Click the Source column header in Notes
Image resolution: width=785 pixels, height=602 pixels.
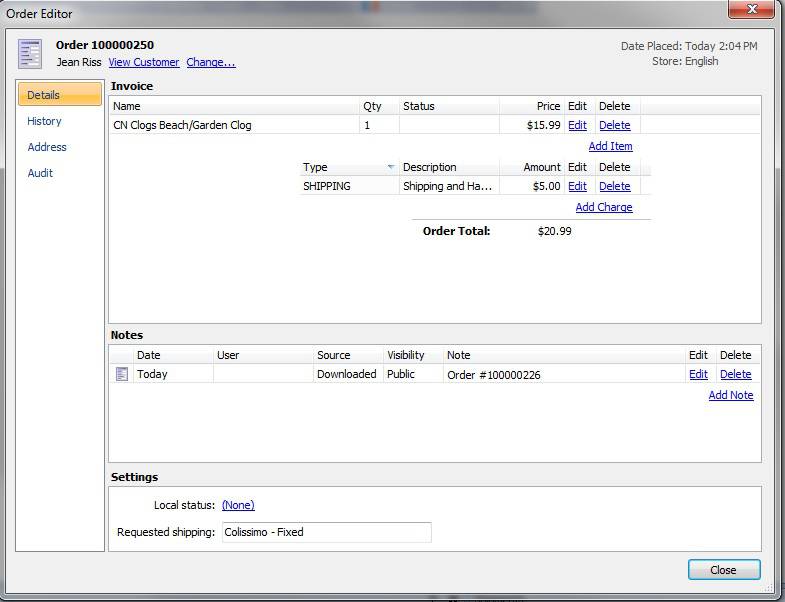(x=348, y=355)
